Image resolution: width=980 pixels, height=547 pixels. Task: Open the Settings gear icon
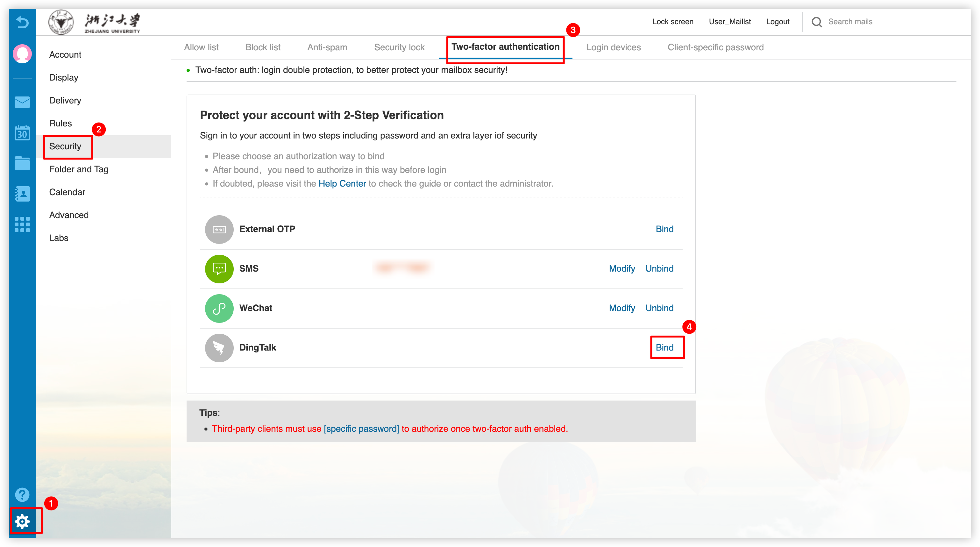[x=22, y=522]
